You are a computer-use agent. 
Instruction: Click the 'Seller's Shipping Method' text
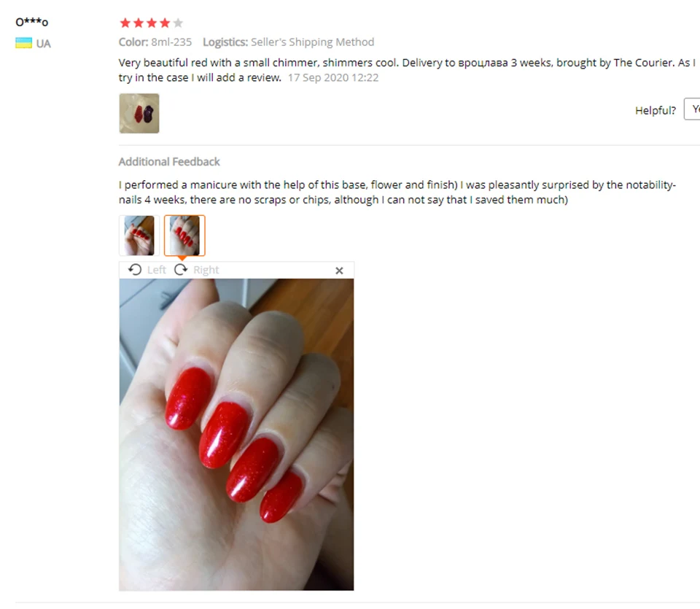coord(313,42)
